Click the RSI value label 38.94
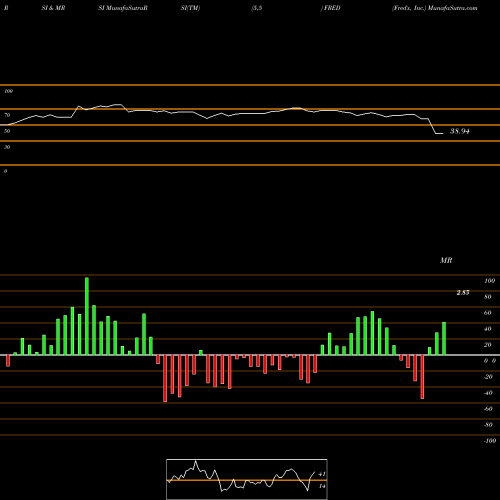This screenshot has height=500, width=500. (x=460, y=131)
